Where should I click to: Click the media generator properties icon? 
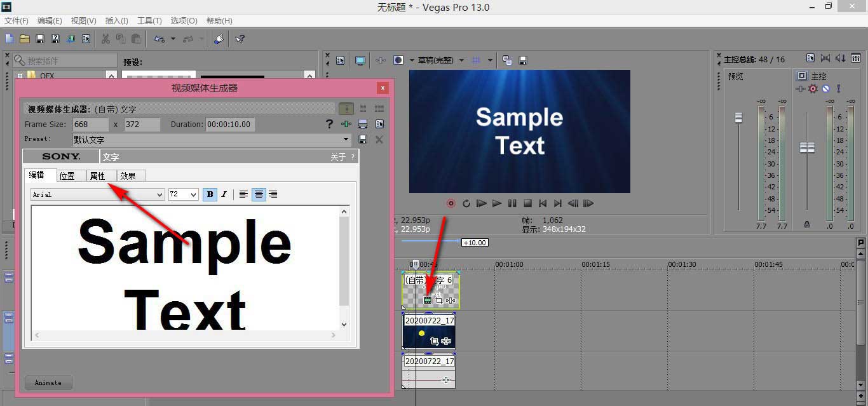click(x=379, y=124)
